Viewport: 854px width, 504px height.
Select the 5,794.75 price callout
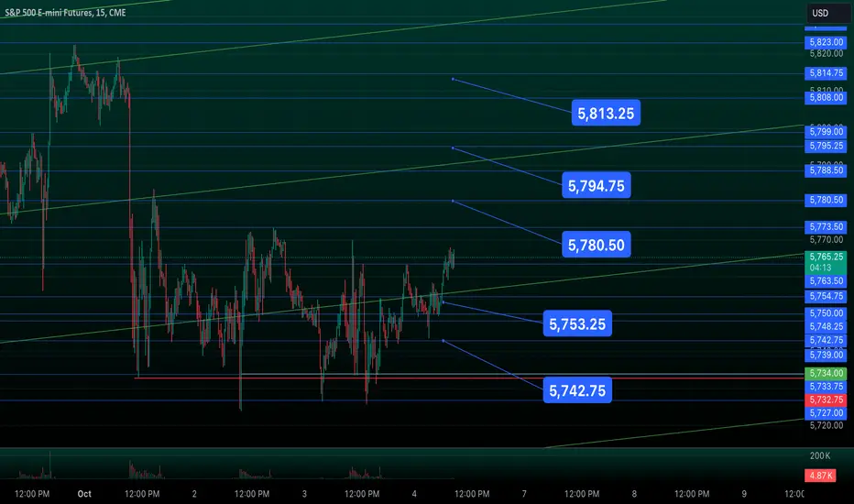click(x=597, y=186)
